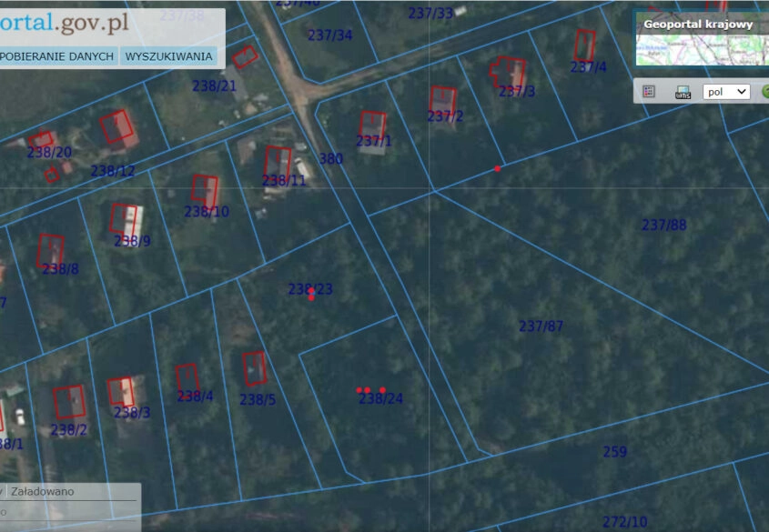Click the building outline on parcel 238/12
Image resolution: width=769 pixels, height=532 pixels.
pos(116,127)
